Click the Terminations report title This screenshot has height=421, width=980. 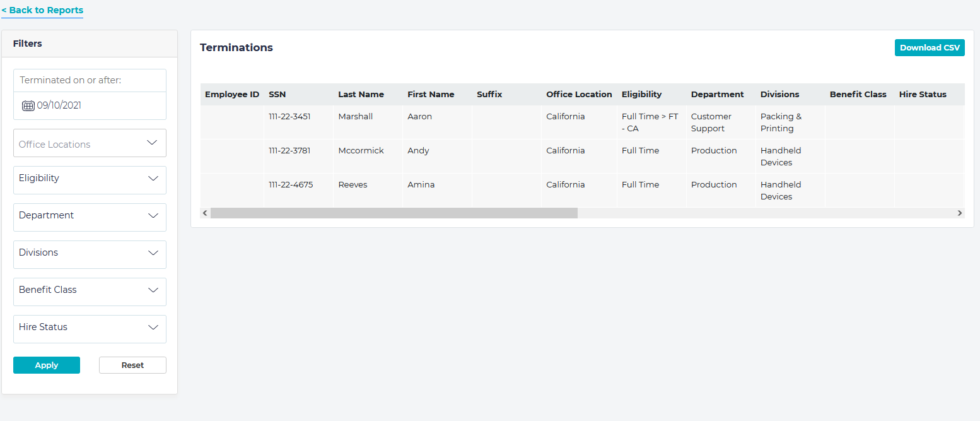coord(236,47)
